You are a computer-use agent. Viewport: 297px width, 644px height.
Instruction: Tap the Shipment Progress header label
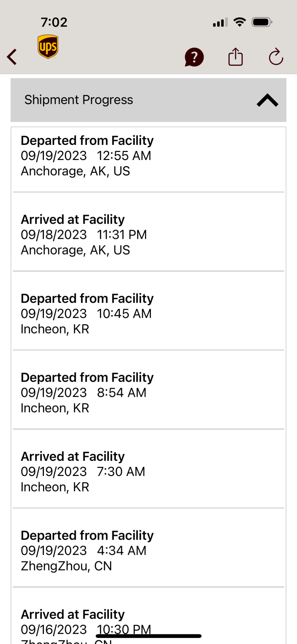click(x=79, y=100)
